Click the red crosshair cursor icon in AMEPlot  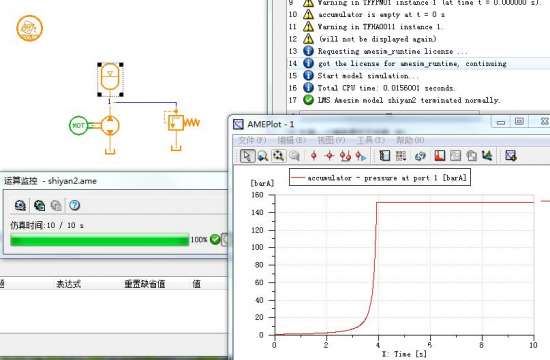click(329, 156)
